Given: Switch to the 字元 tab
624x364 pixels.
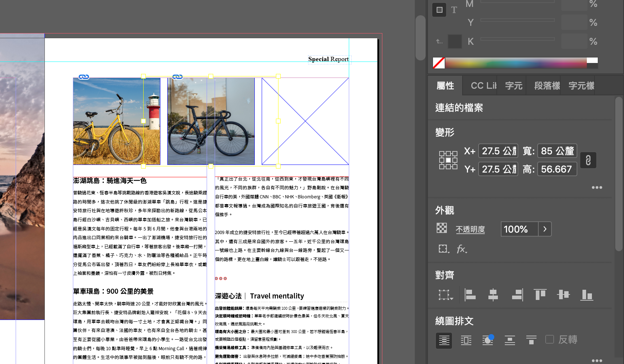Looking at the screenshot, I should coord(513,86).
